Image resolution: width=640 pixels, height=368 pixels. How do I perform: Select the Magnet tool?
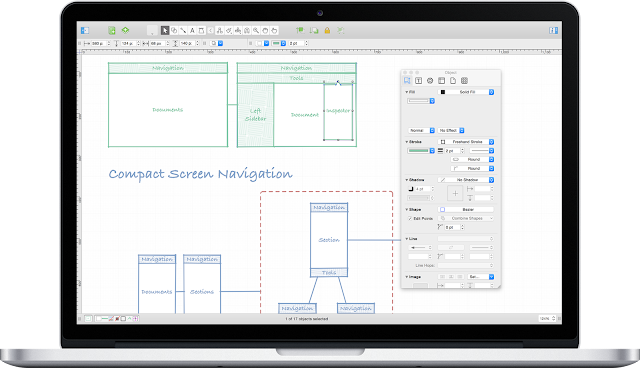(247, 31)
